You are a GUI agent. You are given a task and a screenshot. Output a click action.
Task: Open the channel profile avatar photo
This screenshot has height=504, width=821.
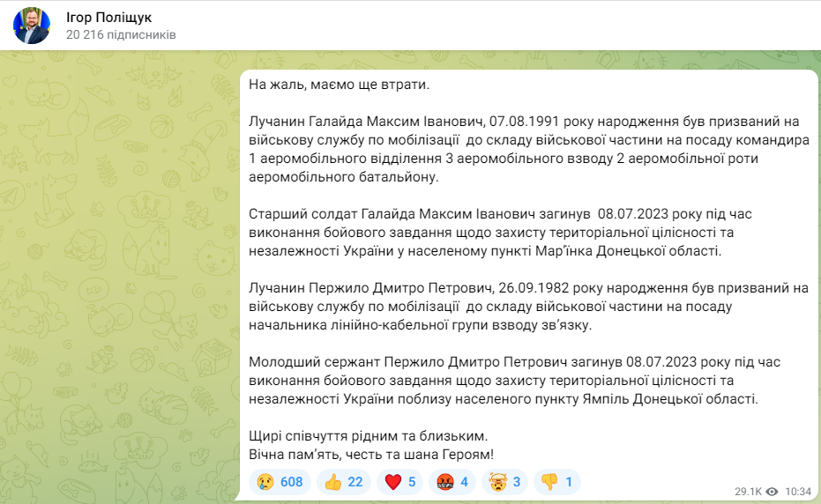[32, 26]
